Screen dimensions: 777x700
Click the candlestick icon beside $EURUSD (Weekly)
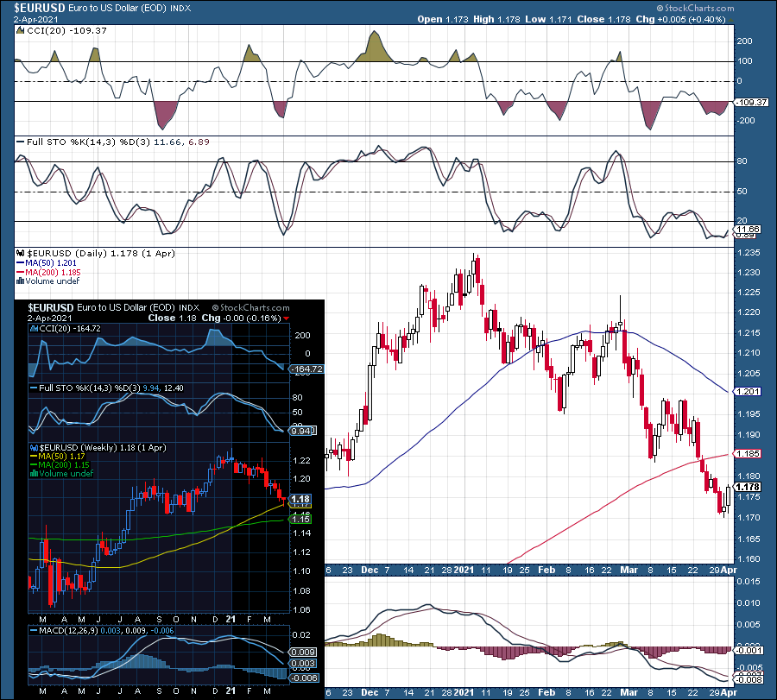pyautogui.click(x=35, y=447)
